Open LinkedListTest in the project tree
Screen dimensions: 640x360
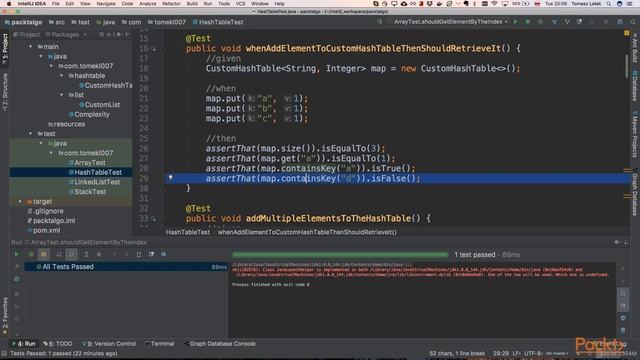click(94, 182)
